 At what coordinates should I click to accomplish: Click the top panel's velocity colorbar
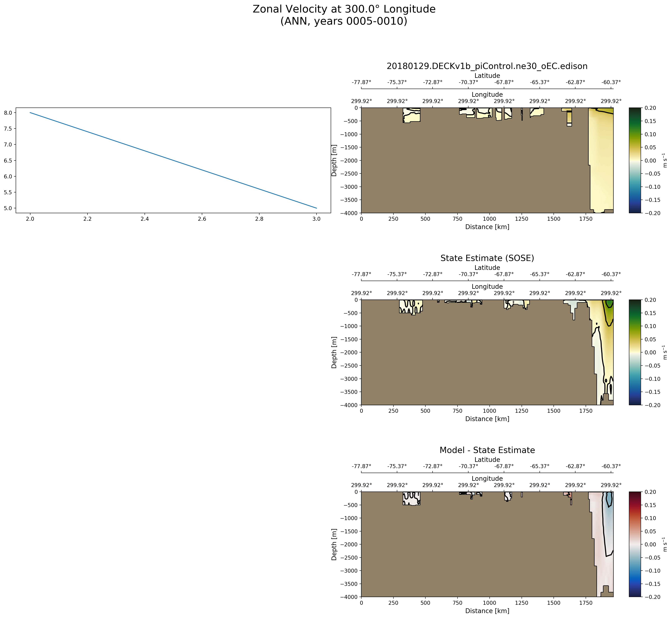tap(635, 160)
